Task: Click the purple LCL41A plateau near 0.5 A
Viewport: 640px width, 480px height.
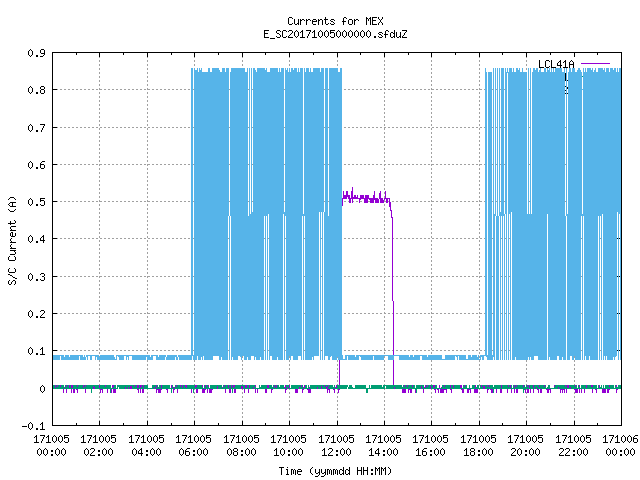Action: click(x=366, y=198)
